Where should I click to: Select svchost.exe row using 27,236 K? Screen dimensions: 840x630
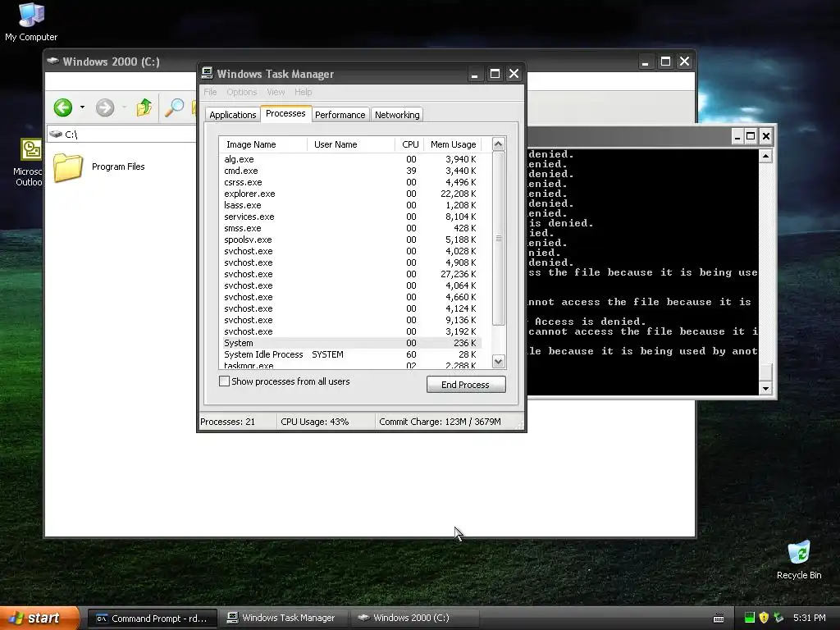[351, 274]
